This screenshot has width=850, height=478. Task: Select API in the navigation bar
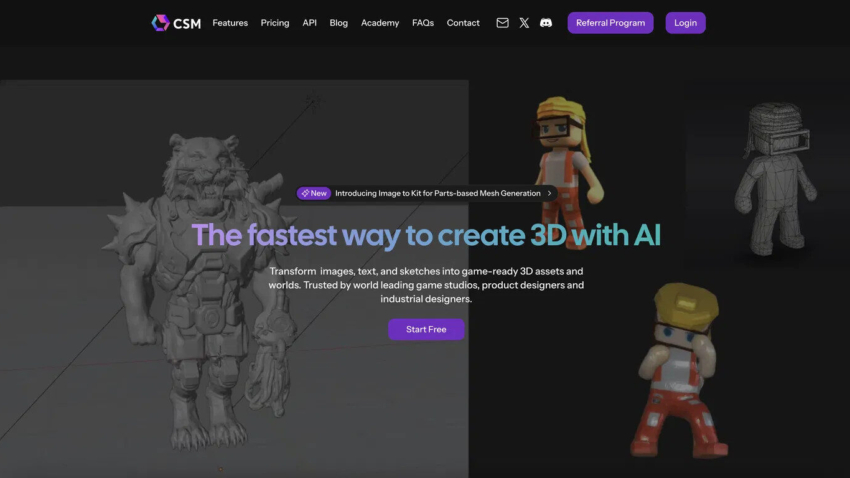point(310,23)
